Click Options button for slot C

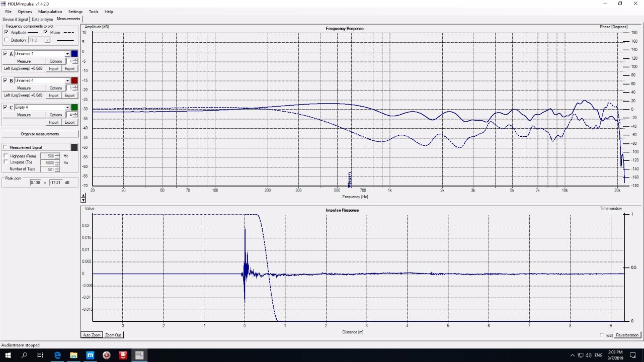[x=56, y=115]
